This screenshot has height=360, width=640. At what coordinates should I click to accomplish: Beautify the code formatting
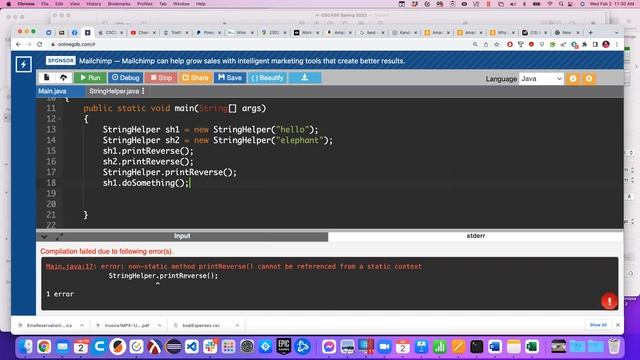[267, 78]
